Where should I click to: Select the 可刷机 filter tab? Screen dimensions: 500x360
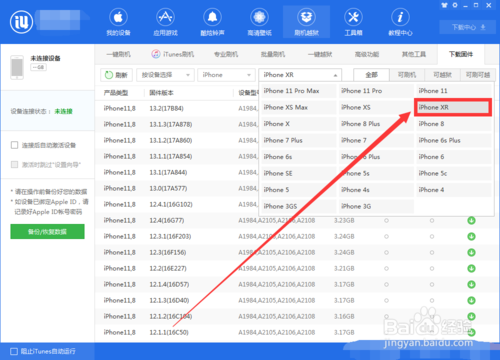(407, 75)
